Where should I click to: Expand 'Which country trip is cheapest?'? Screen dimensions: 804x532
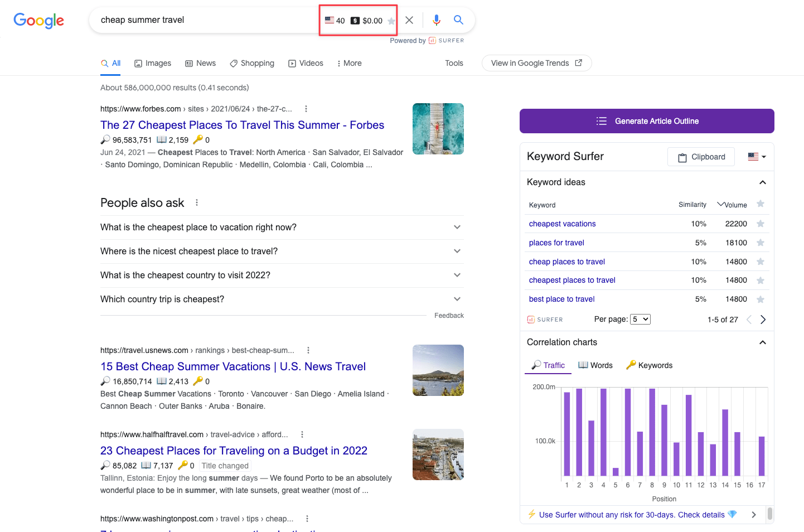[282, 299]
